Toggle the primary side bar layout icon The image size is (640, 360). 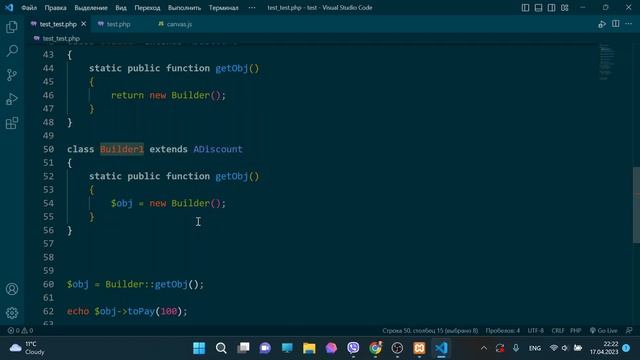click(525, 8)
